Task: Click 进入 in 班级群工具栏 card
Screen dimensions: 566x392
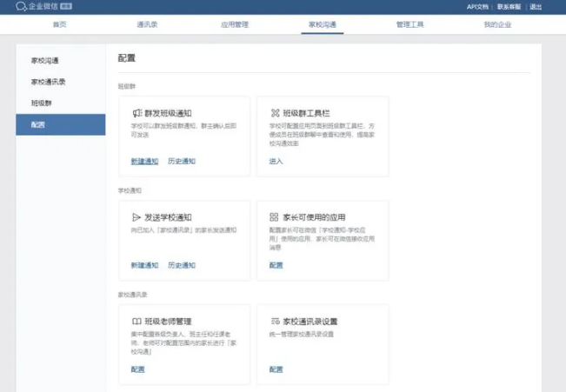Action: (276, 162)
